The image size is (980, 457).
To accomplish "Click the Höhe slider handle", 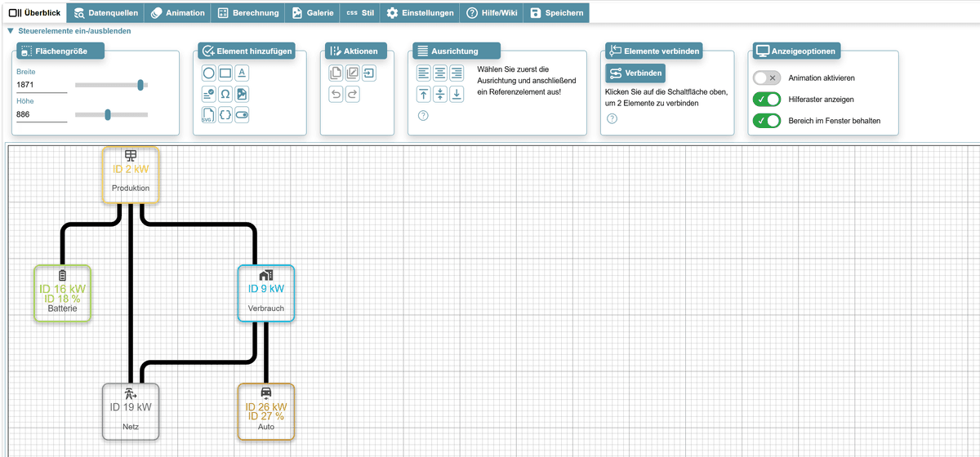I will tap(108, 114).
